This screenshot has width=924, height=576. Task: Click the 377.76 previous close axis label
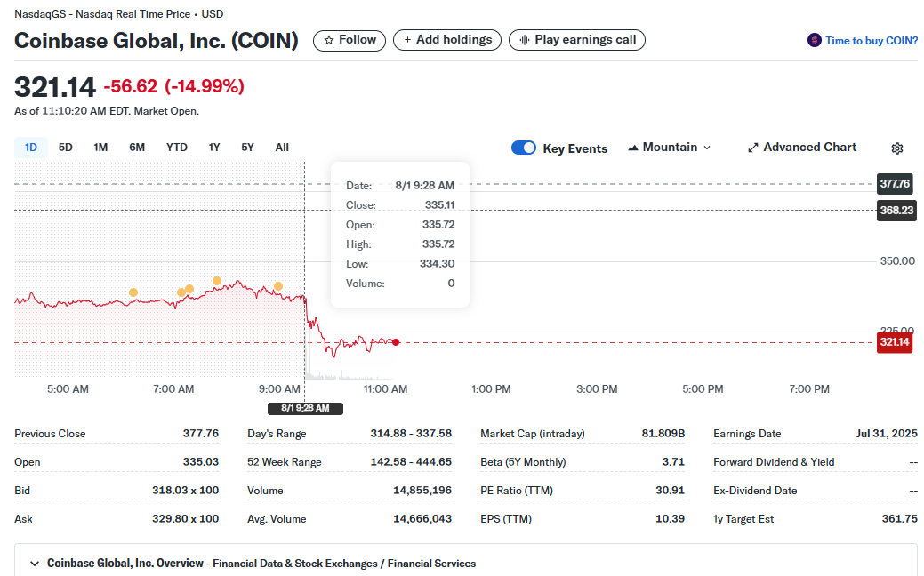point(895,184)
